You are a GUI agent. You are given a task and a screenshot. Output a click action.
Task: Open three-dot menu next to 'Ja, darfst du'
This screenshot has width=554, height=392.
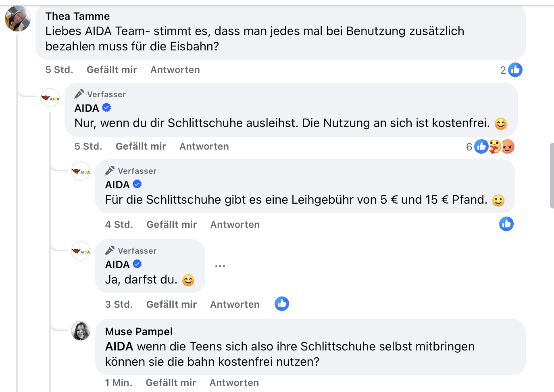click(220, 266)
